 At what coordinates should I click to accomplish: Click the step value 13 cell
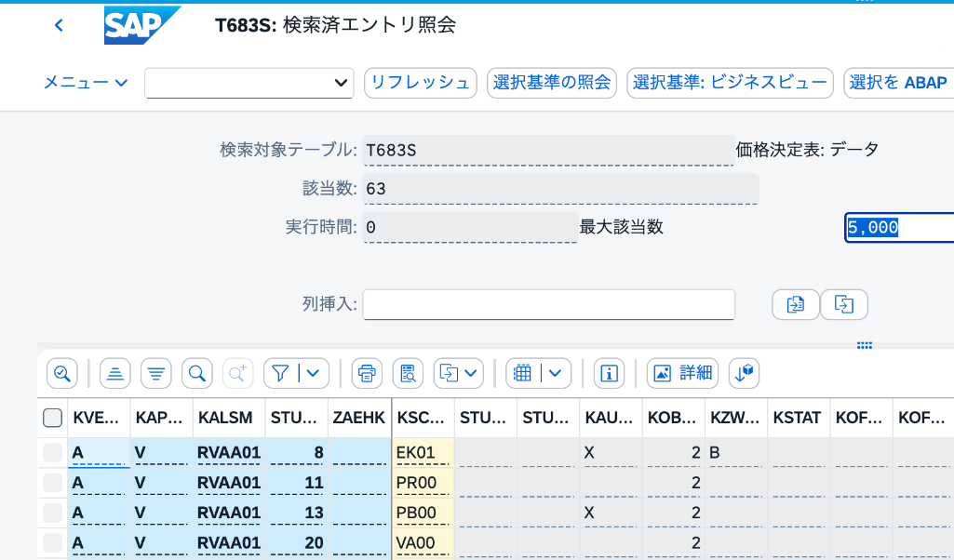(x=296, y=513)
